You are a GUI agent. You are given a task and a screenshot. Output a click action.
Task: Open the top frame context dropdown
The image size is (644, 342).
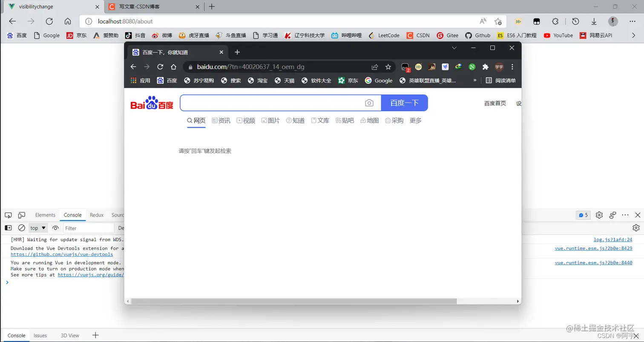[37, 228]
